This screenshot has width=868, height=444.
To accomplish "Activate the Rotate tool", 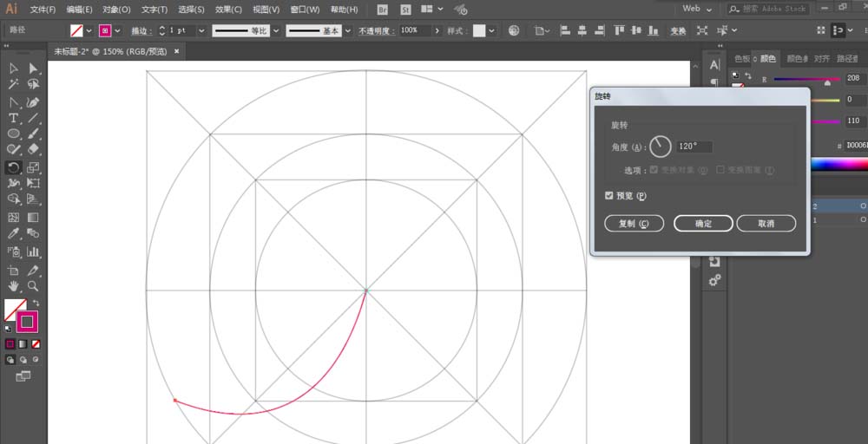I will 14,167.
